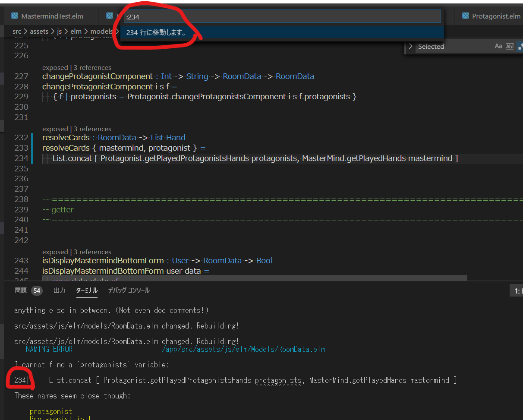
Task: Click 'RoomData' return type on line 227
Action: click(295, 76)
